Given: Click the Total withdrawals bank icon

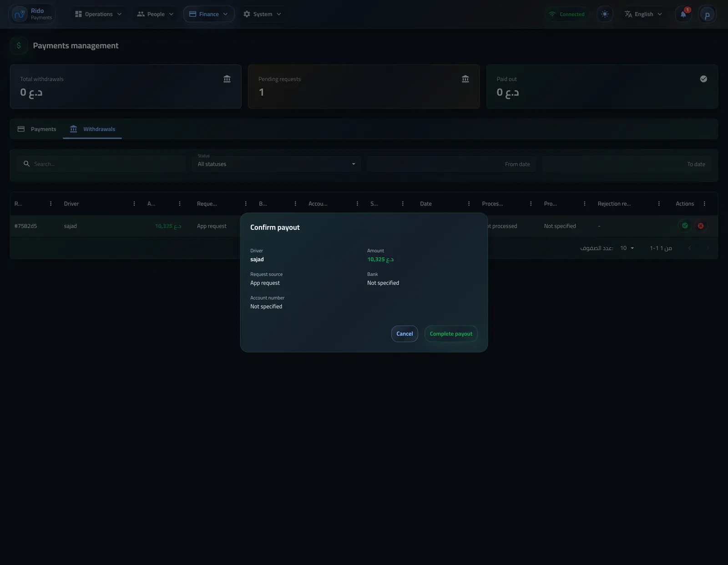Looking at the screenshot, I should [227, 79].
